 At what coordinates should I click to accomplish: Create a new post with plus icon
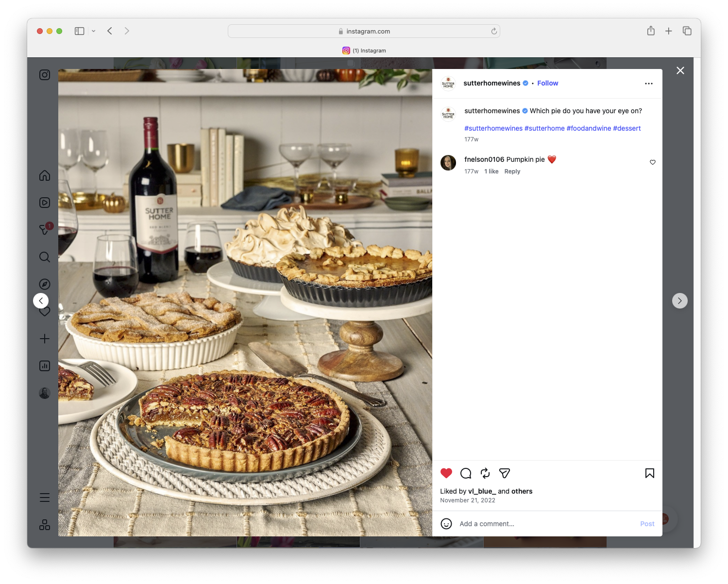click(44, 339)
